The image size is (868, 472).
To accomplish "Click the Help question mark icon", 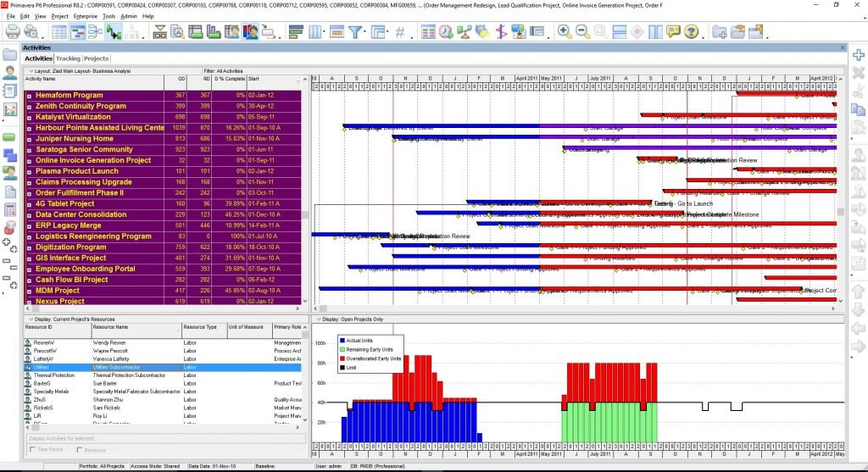I will pos(691,31).
